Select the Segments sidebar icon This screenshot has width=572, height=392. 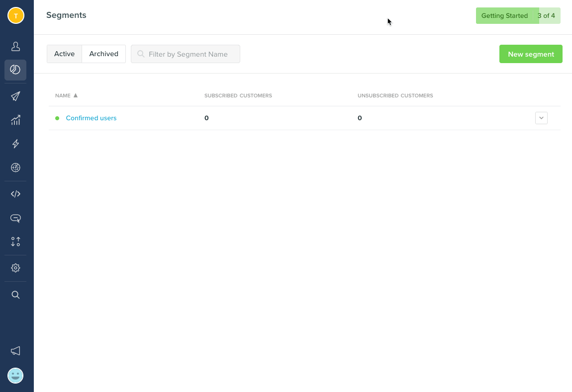pos(15,70)
